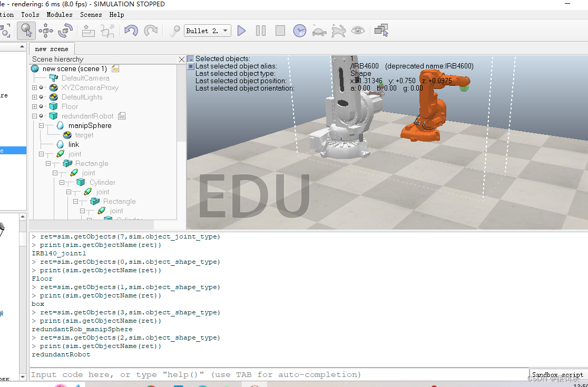The width and height of the screenshot is (588, 387).
Task: Expand the XYZCameraProxy node
Action: (x=34, y=87)
